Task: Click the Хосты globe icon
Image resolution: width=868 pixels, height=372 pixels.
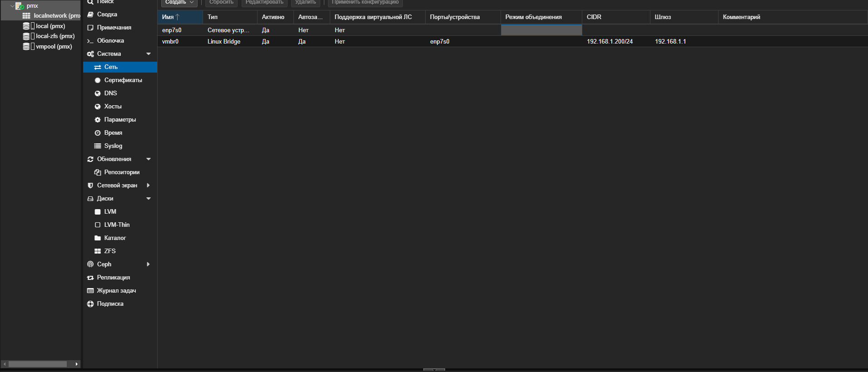Action: [x=98, y=107]
